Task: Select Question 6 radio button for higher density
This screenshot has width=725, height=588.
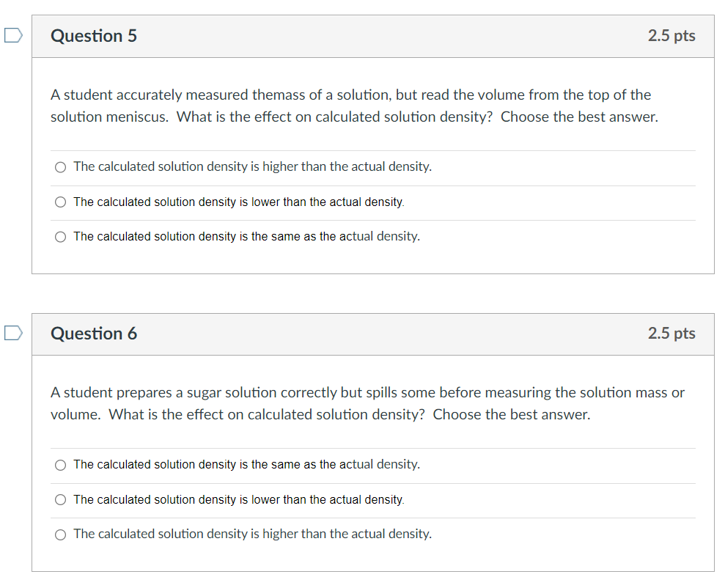Action: coord(61,534)
